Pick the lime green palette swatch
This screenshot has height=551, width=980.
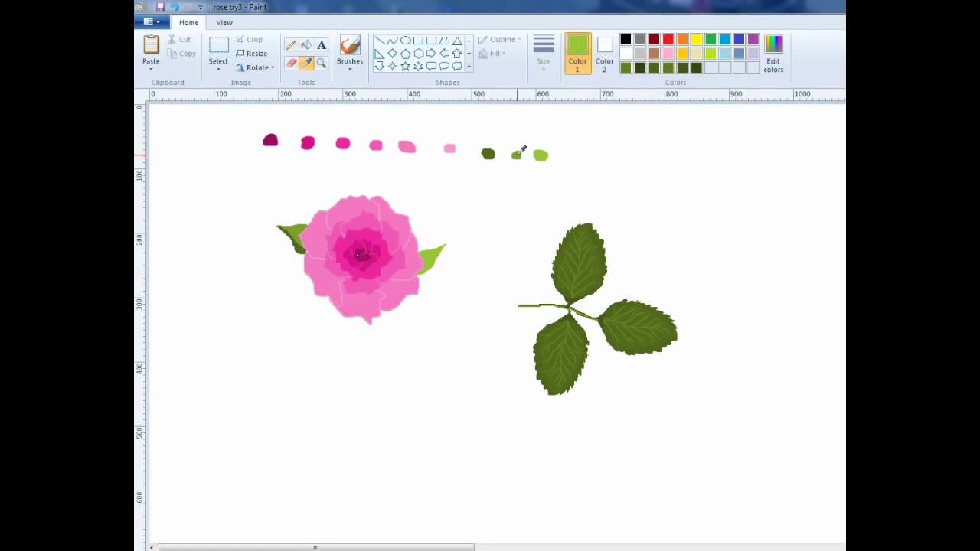[710, 54]
